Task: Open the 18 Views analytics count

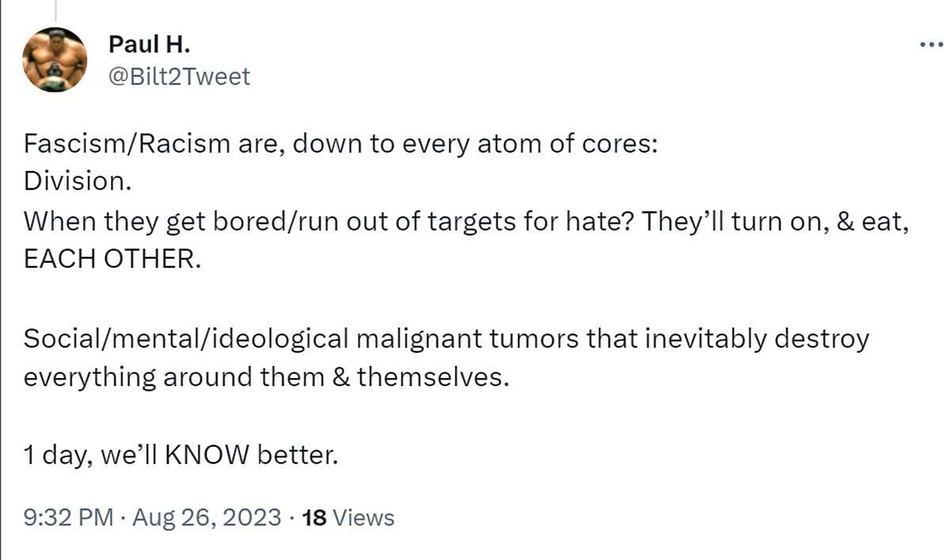Action: click(348, 518)
